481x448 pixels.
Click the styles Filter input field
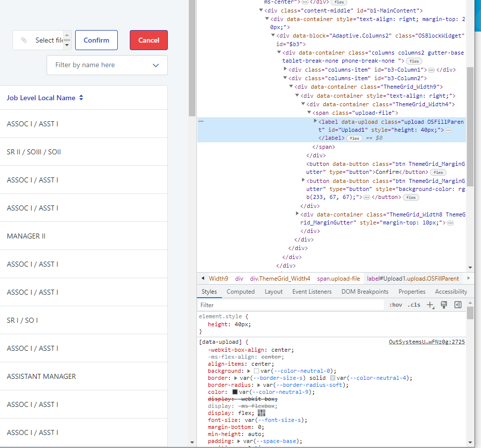tap(291, 305)
